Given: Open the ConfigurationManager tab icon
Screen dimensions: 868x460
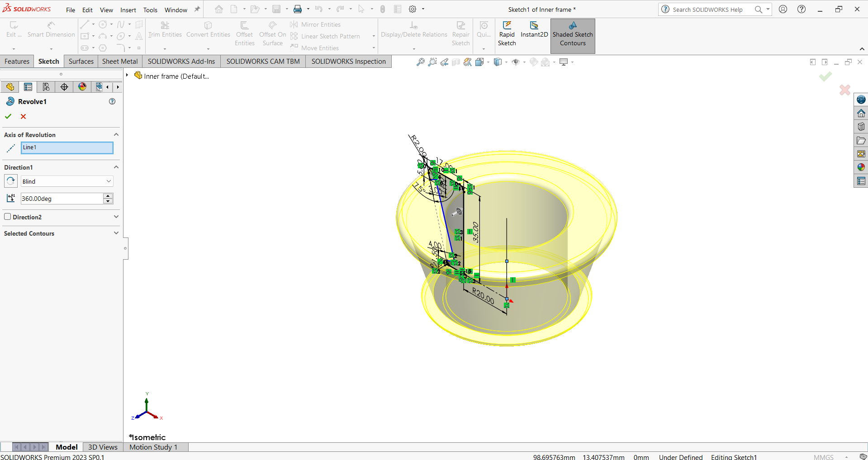Looking at the screenshot, I should [46, 87].
